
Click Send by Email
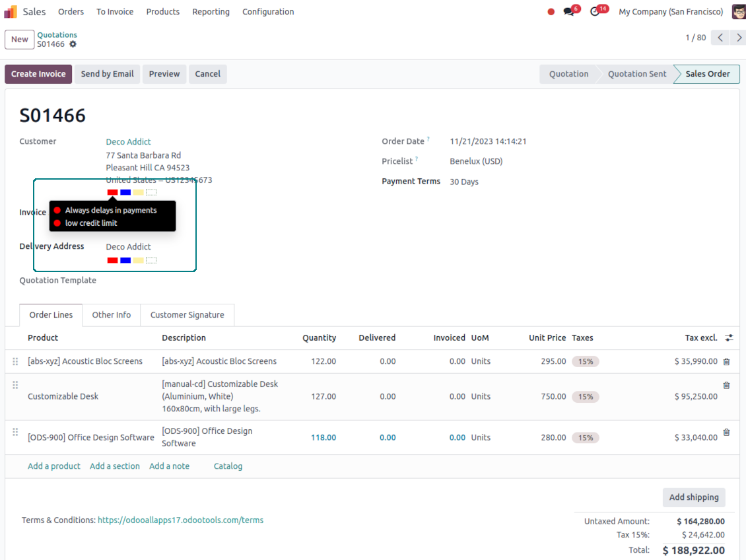coord(107,74)
